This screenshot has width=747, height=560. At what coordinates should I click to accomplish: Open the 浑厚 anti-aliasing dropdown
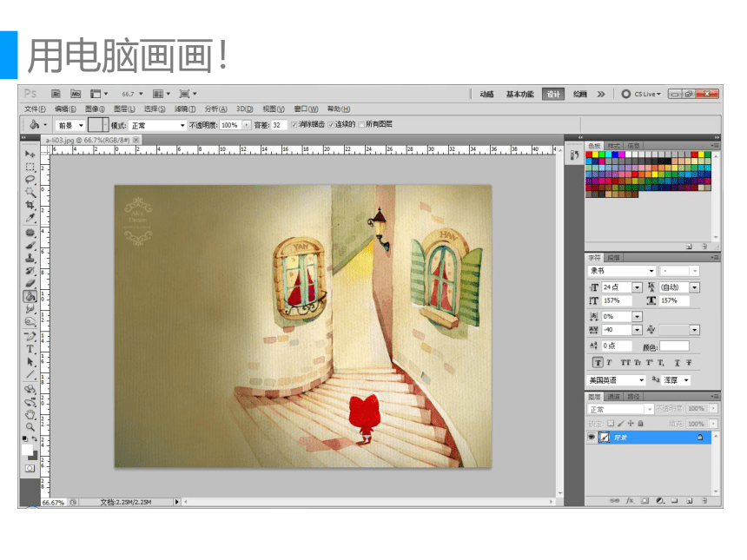coord(676,380)
